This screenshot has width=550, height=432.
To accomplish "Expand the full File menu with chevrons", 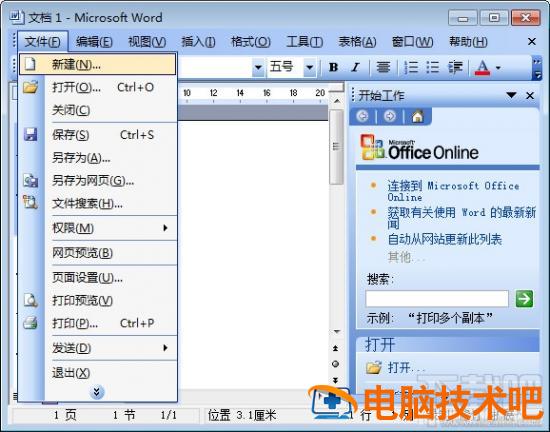I will point(97,392).
